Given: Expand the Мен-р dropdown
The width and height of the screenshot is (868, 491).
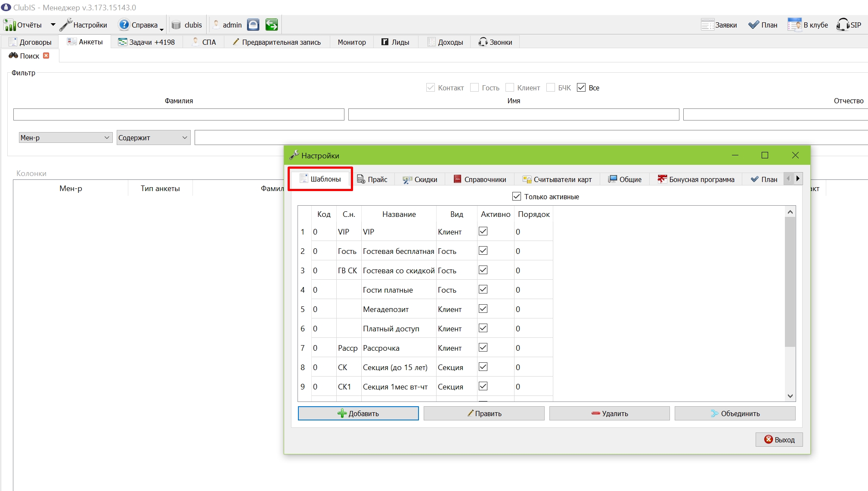Looking at the screenshot, I should click(x=107, y=138).
